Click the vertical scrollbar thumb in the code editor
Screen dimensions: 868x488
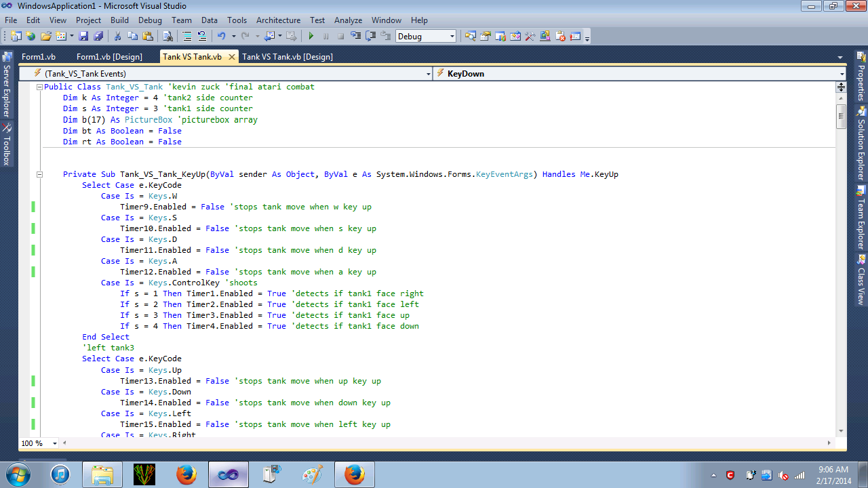(841, 116)
